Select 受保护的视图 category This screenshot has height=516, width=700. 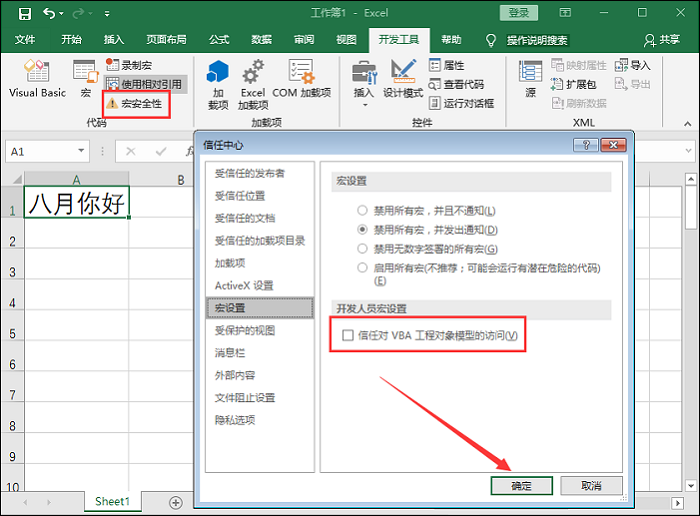click(x=260, y=330)
